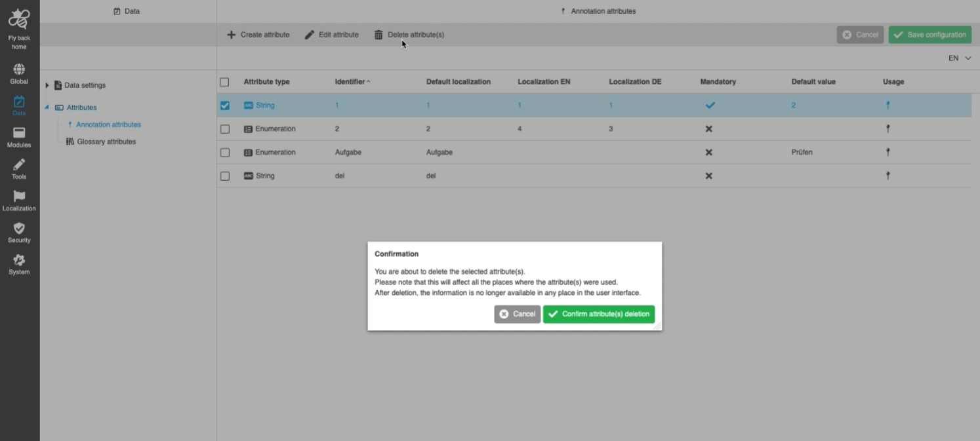The image size is (980, 441).
Task: Click the String type icon in row 1
Action: tap(248, 105)
